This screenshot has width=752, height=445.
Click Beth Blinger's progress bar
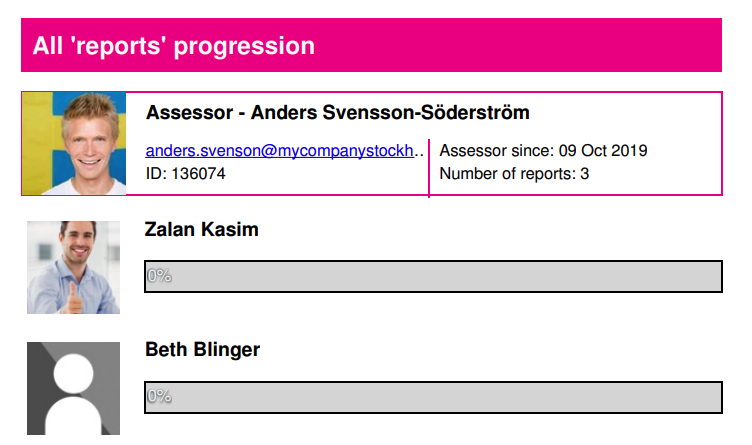[433, 396]
